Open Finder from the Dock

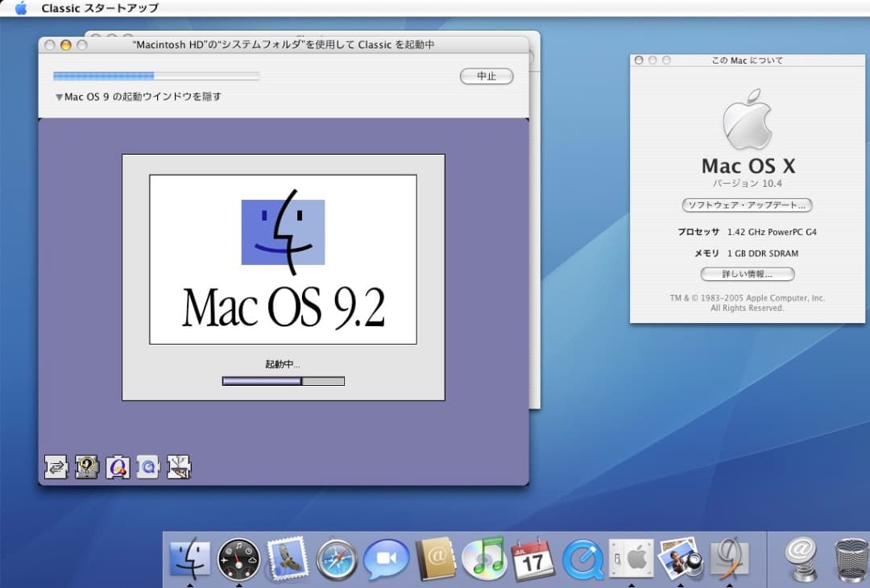[x=190, y=558]
